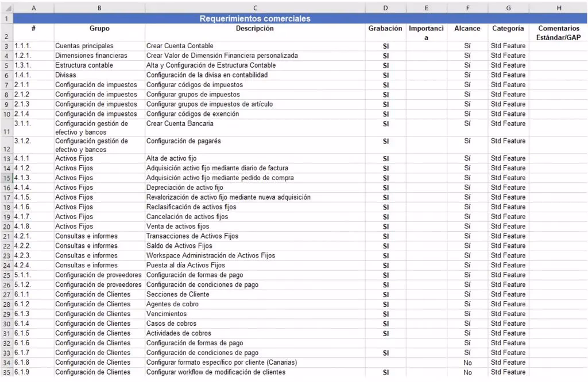Select the No value under Alcance for Canarias row
This screenshot has height=382, width=588.
[x=467, y=362]
